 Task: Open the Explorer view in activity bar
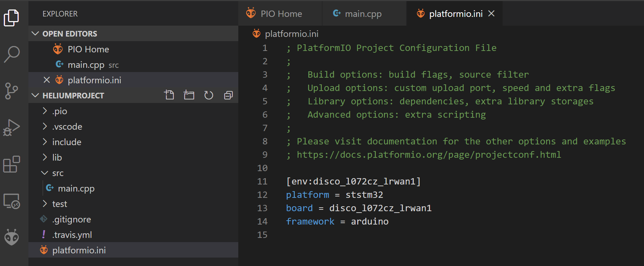pyautogui.click(x=11, y=18)
